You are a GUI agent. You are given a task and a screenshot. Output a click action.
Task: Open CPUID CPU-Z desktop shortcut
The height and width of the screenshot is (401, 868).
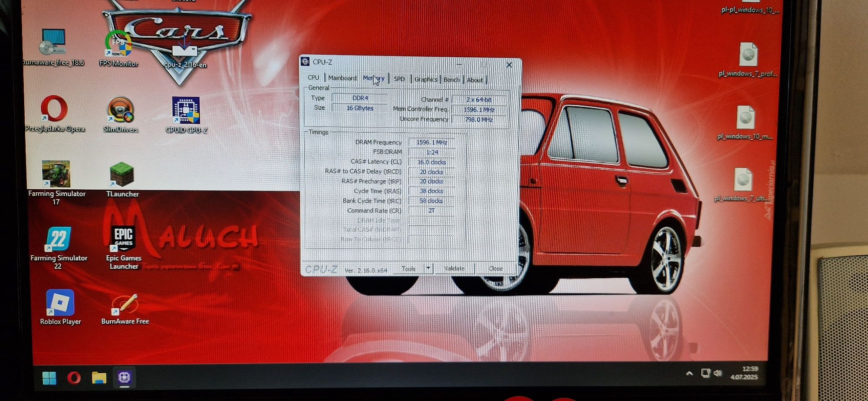tap(186, 115)
